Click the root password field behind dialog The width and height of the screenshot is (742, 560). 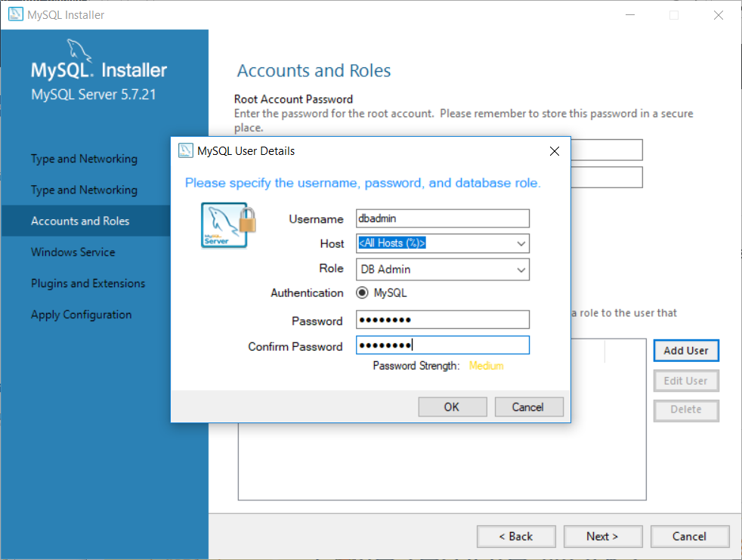click(x=607, y=150)
